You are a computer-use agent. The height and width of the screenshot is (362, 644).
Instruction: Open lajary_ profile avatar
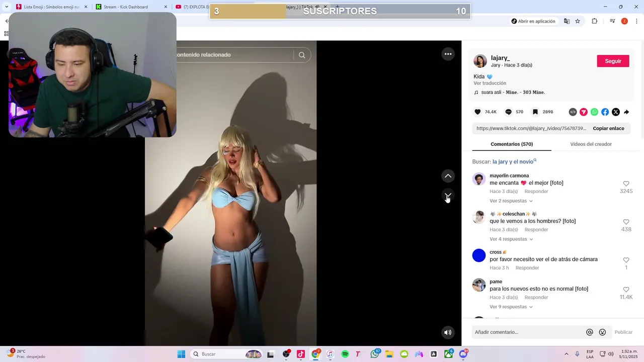click(480, 61)
